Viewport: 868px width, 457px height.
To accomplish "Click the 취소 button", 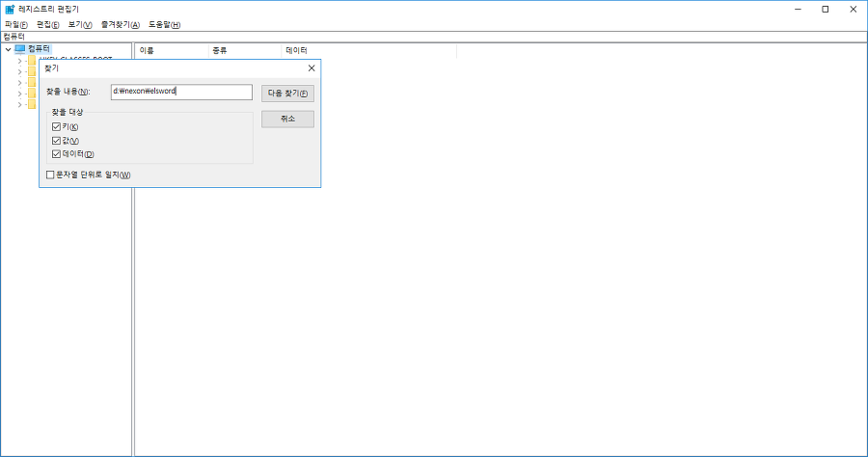I will point(287,119).
